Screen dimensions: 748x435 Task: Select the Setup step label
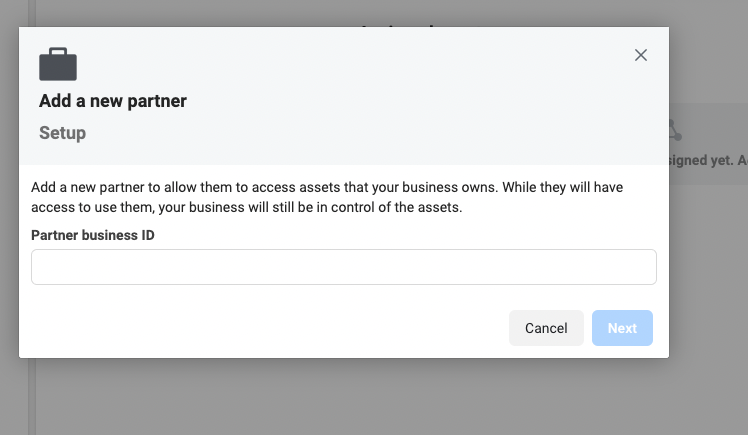pos(63,133)
